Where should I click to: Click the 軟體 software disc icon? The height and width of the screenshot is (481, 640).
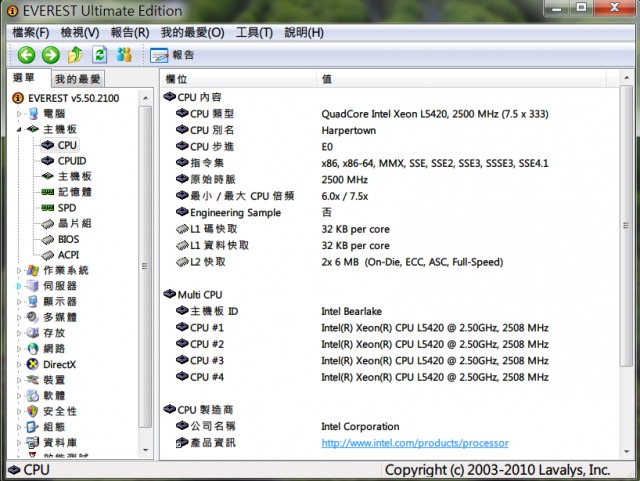tap(33, 396)
